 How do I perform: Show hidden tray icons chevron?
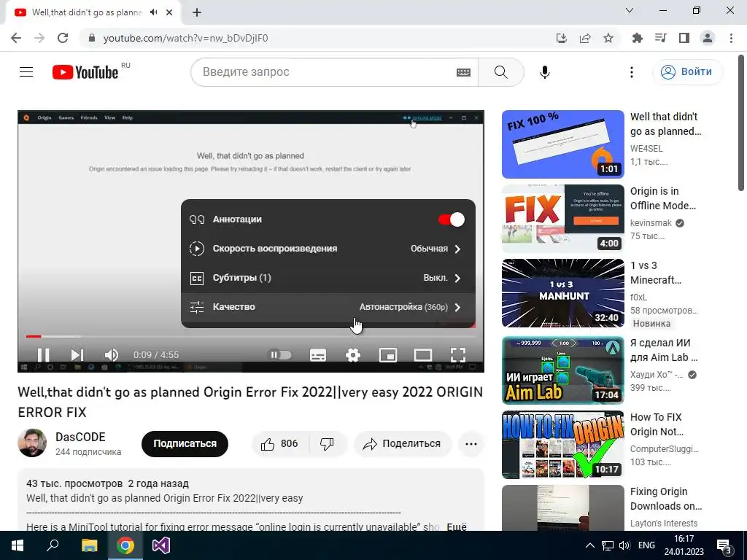(589, 545)
